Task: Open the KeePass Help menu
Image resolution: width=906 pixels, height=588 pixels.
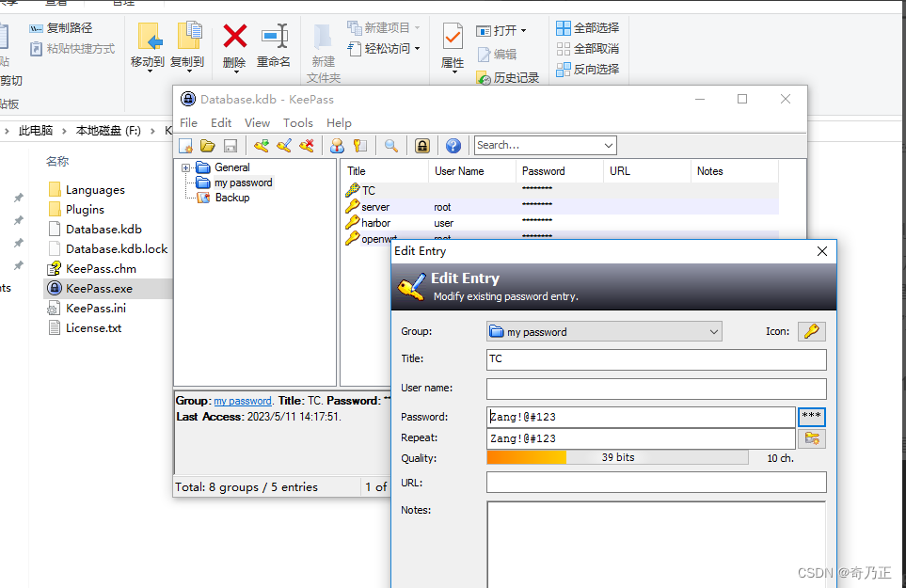Action: [340, 123]
